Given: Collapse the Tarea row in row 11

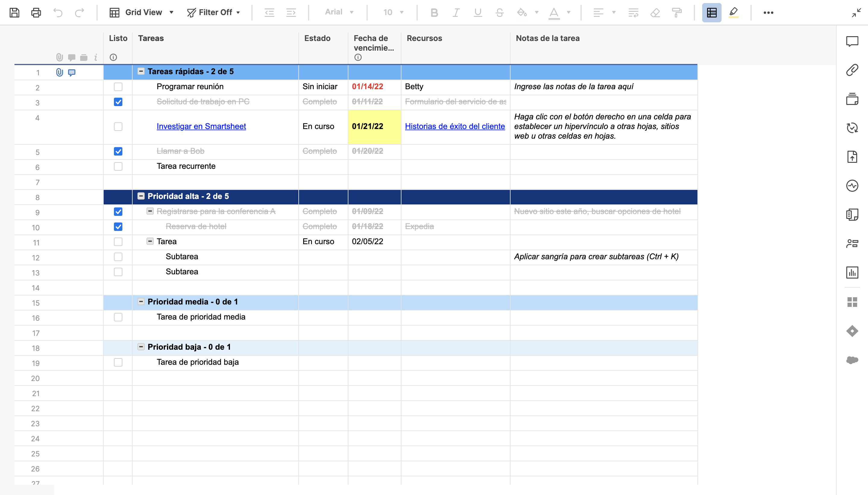Looking at the screenshot, I should [x=150, y=241].
